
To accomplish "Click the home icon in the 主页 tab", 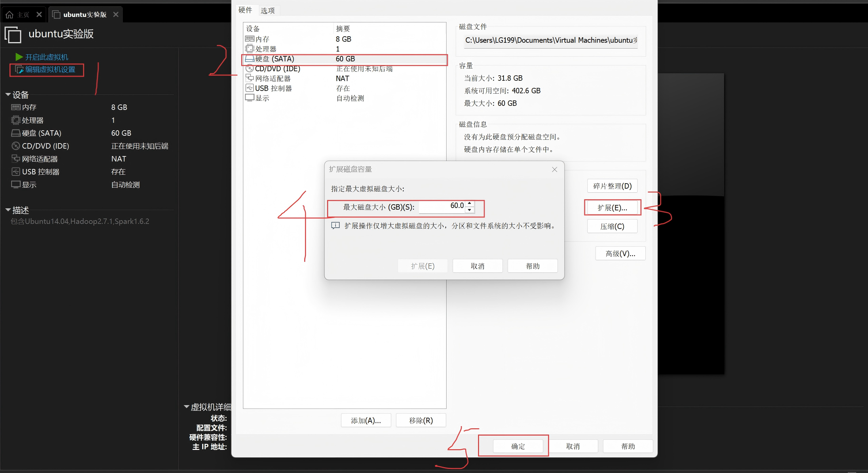I will (x=10, y=15).
